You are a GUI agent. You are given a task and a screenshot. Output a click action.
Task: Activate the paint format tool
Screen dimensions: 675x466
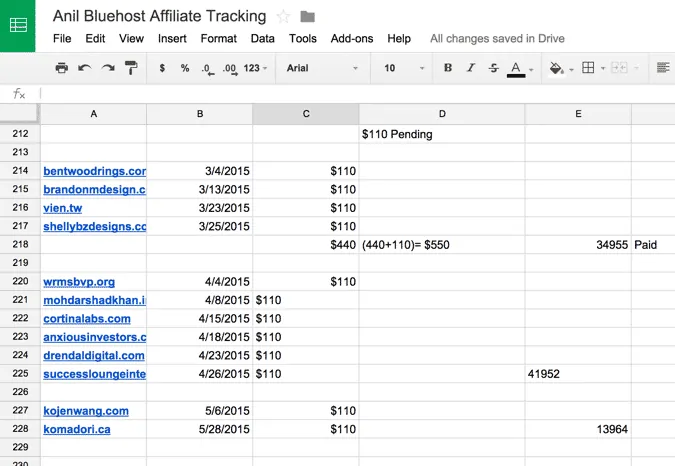[131, 68]
